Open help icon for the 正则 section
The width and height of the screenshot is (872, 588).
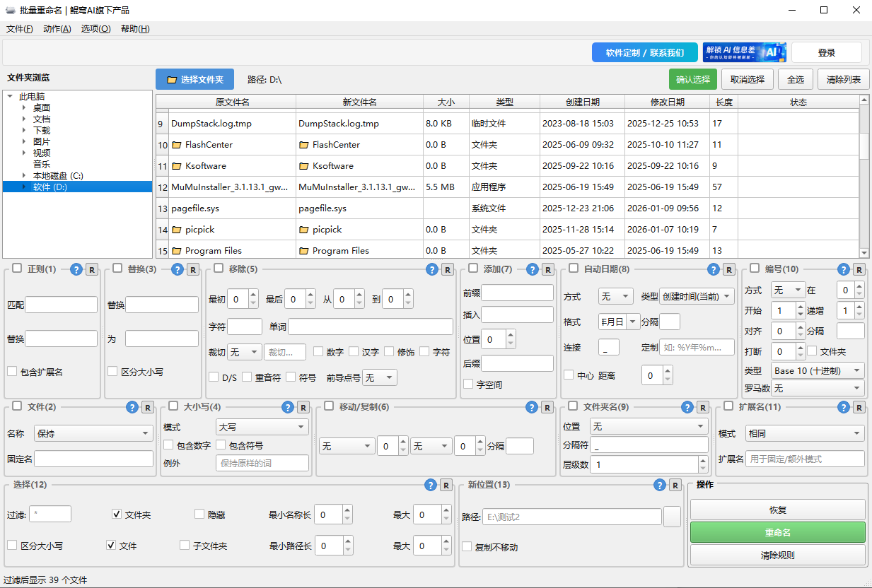coord(76,269)
